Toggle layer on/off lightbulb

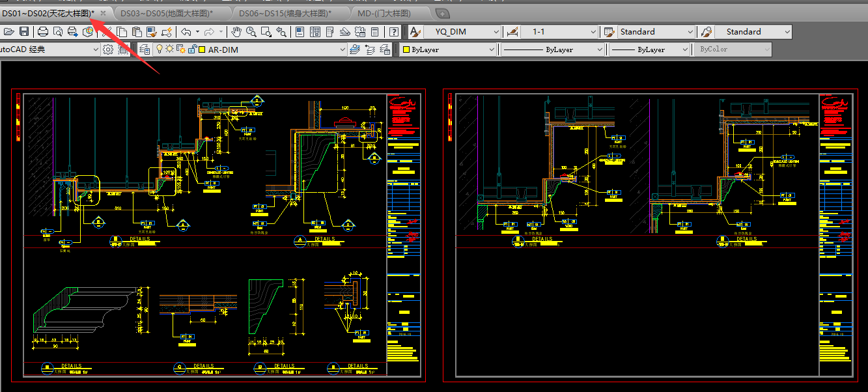pyautogui.click(x=160, y=49)
